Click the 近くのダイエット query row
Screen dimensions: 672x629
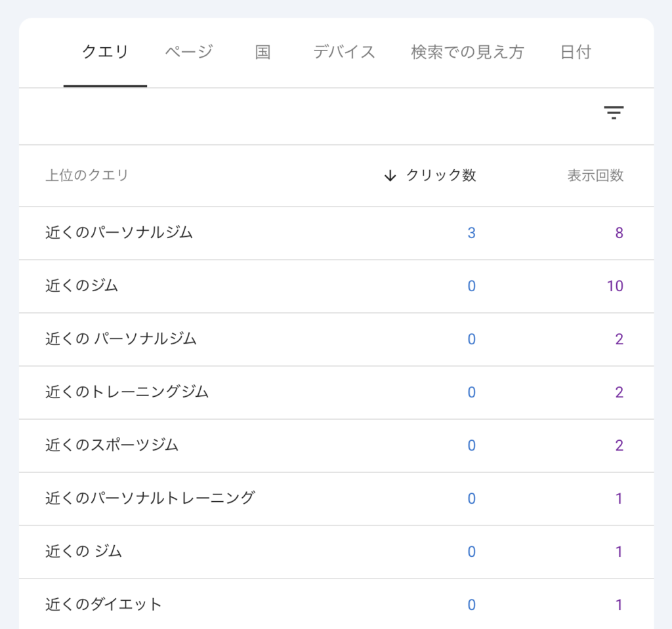[x=103, y=605]
